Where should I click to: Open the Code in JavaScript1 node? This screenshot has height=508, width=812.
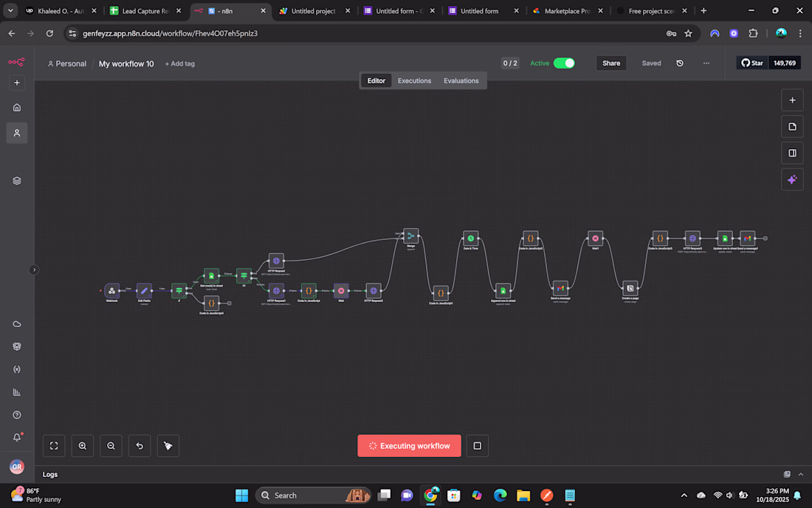[441, 293]
